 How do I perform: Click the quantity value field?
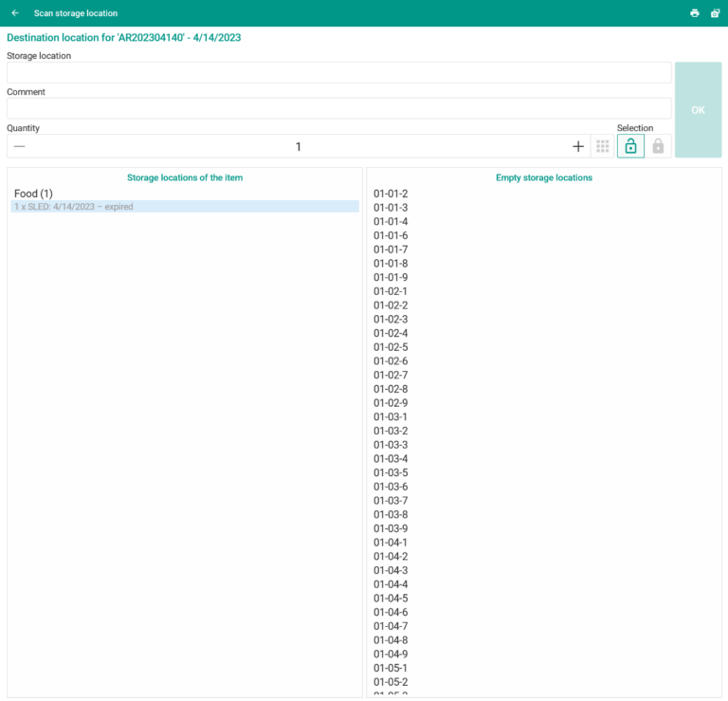[298, 146]
